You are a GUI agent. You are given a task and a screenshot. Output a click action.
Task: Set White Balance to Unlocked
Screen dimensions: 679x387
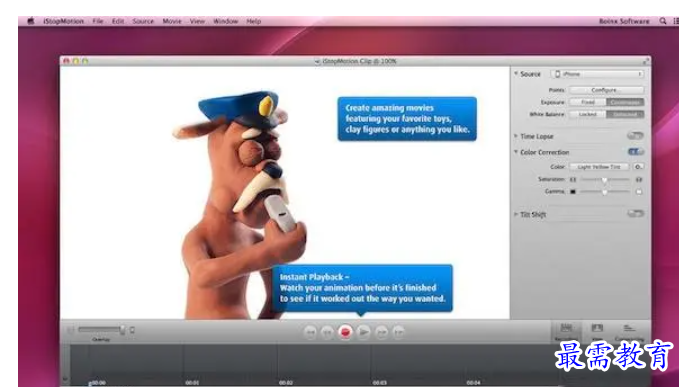click(625, 114)
